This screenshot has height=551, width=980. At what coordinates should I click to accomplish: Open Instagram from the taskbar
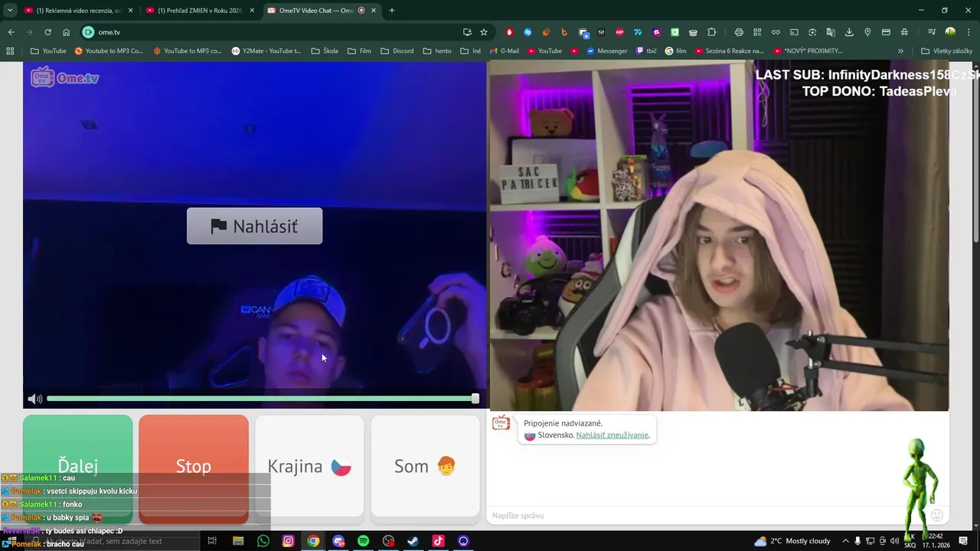[288, 541]
